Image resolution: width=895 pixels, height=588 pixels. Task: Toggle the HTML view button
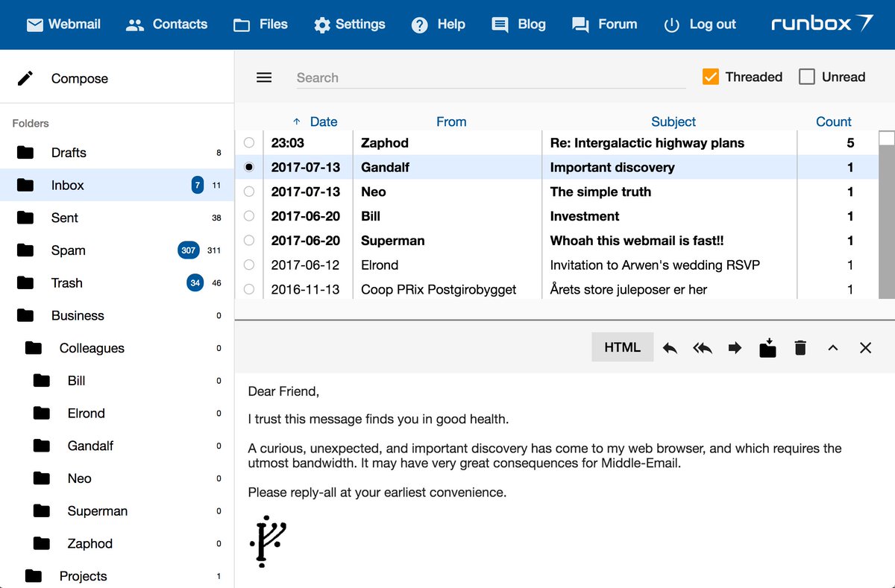622,347
